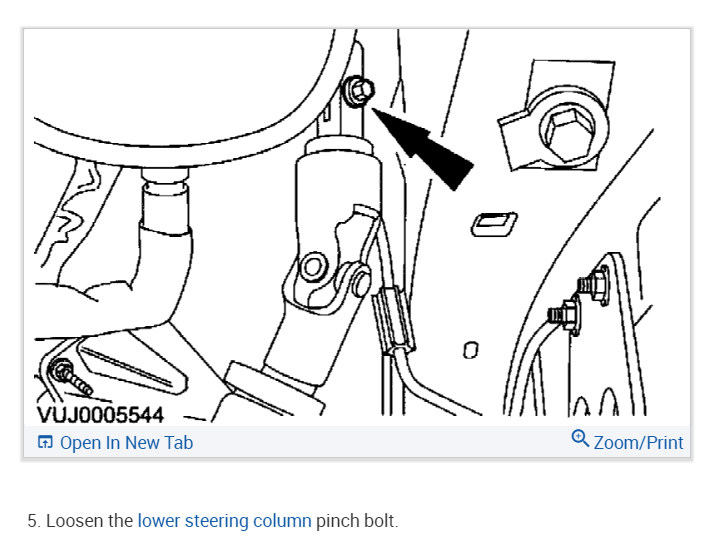Screen dimensions: 722x548
Task: Follow the lower steering column link
Action: click(x=224, y=521)
